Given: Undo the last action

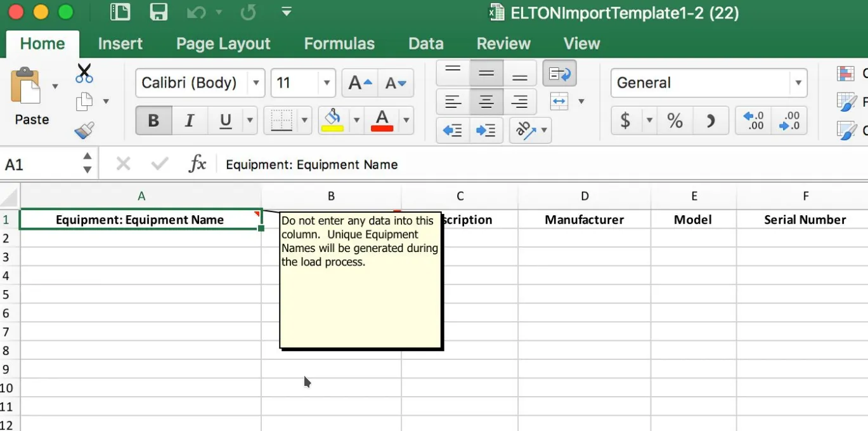Looking at the screenshot, I should pyautogui.click(x=196, y=12).
